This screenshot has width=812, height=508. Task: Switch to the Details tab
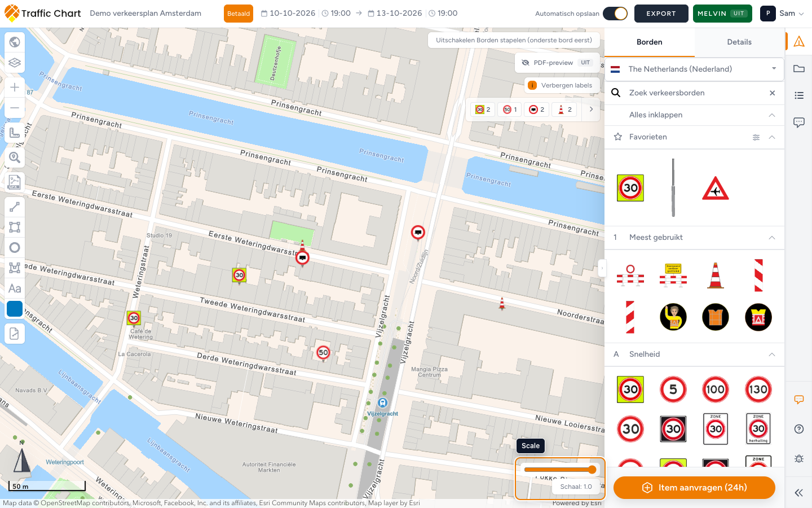tap(739, 42)
